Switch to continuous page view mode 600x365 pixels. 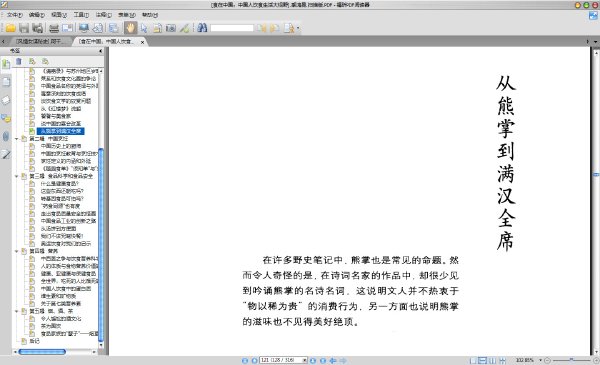coord(483,360)
